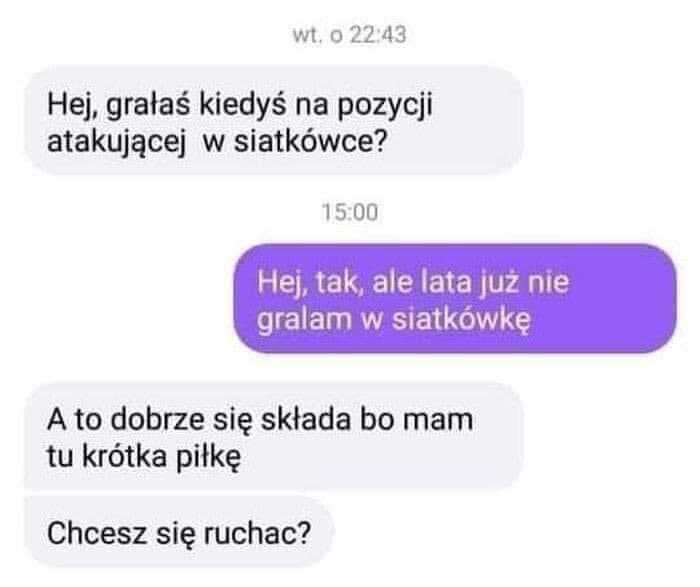
Task: Tap the last gray 'Chcesz się' message bubble
Action: point(179,532)
